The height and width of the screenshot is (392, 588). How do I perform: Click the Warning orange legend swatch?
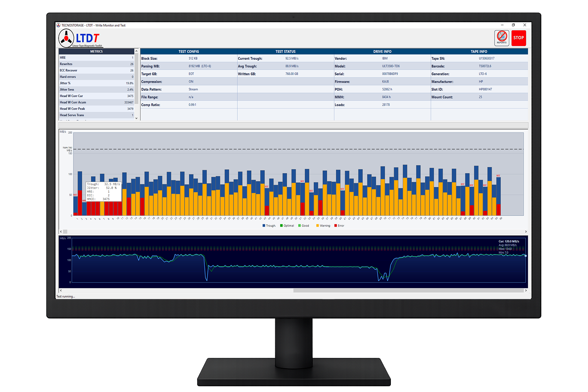pyautogui.click(x=317, y=225)
